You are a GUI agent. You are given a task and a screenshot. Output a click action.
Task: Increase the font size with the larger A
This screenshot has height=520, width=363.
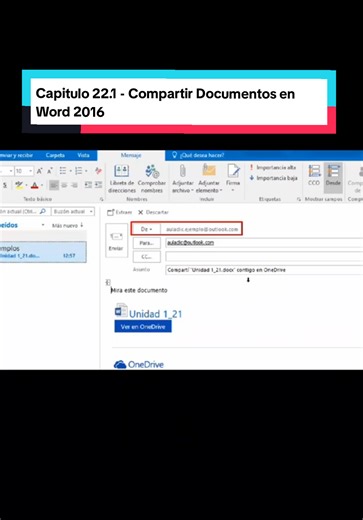(x=40, y=171)
